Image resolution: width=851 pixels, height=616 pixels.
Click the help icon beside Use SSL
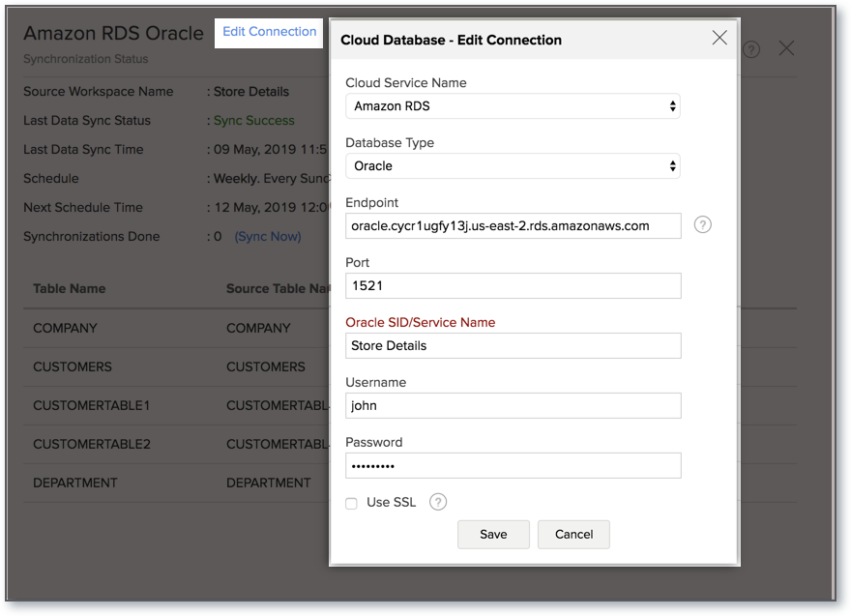pos(438,502)
